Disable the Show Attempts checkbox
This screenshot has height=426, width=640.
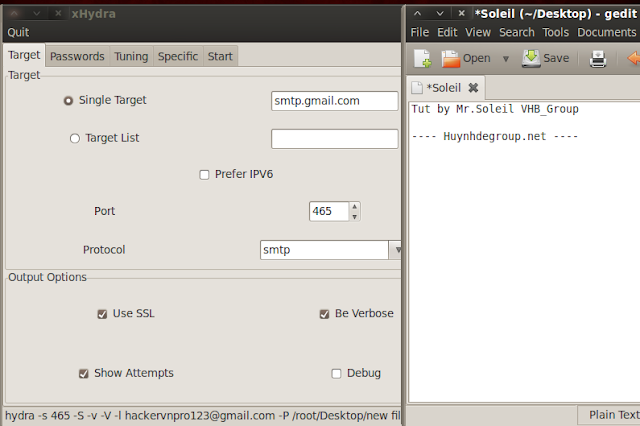point(84,373)
